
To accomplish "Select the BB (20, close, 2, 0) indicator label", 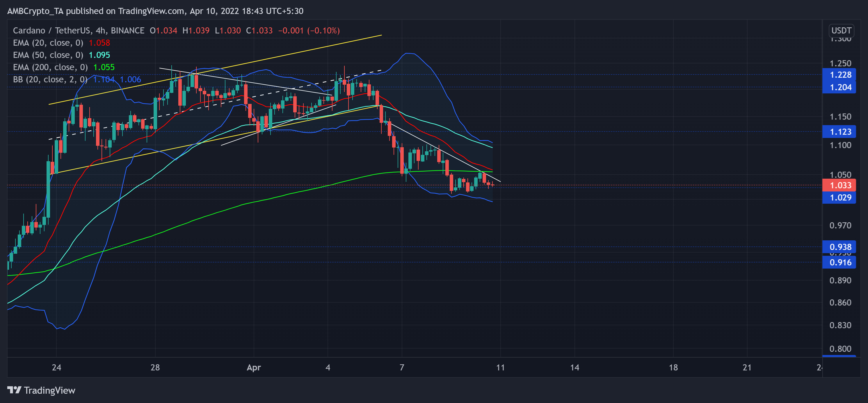I will point(49,79).
